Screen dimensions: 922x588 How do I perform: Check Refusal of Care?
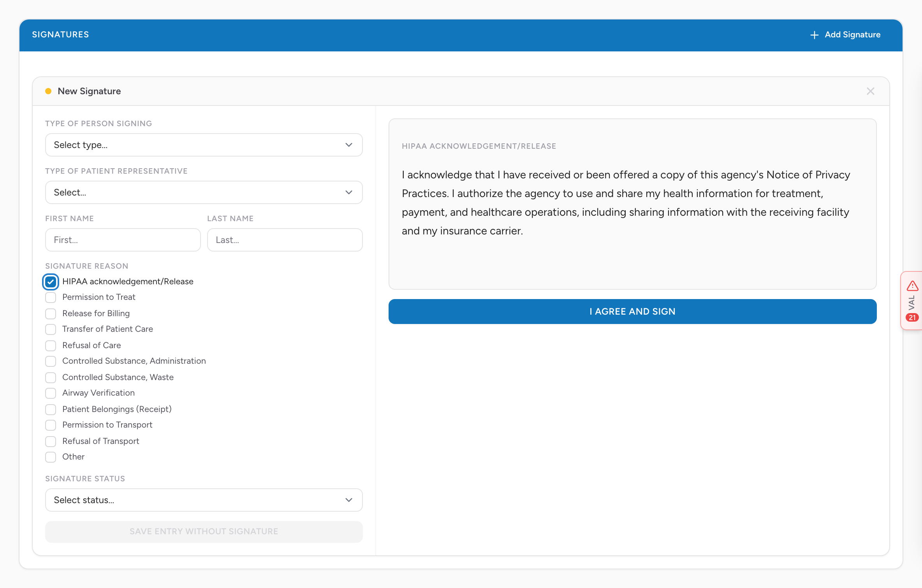click(x=51, y=346)
